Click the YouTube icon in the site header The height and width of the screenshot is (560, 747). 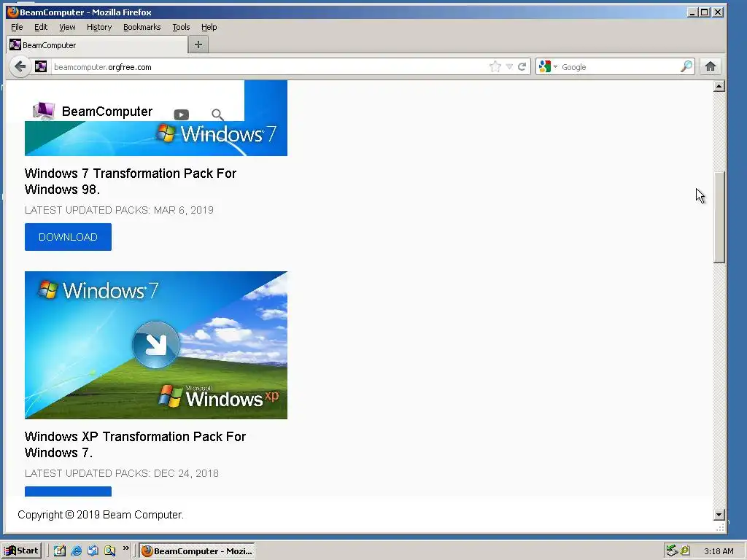[x=182, y=114]
